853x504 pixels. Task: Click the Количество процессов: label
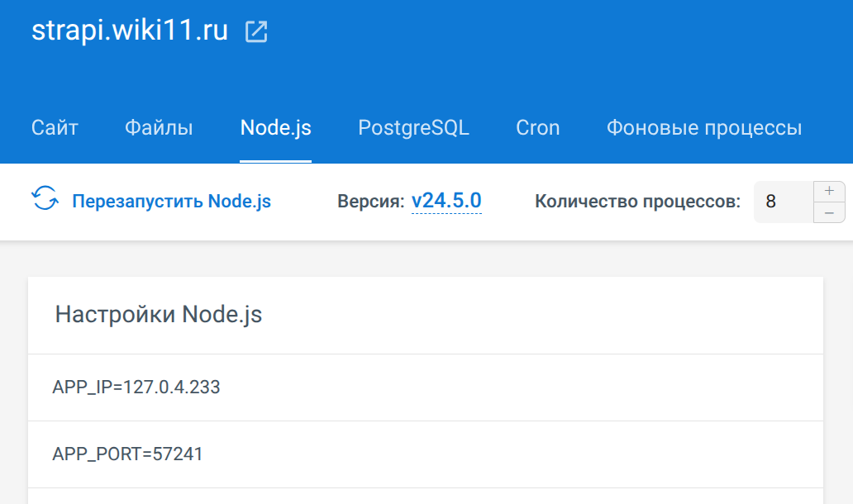pos(637,201)
